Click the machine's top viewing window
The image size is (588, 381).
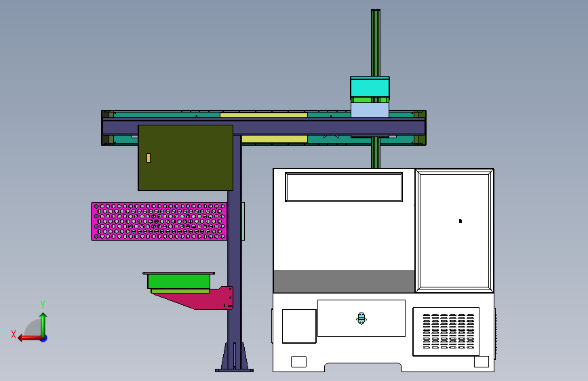tap(344, 187)
